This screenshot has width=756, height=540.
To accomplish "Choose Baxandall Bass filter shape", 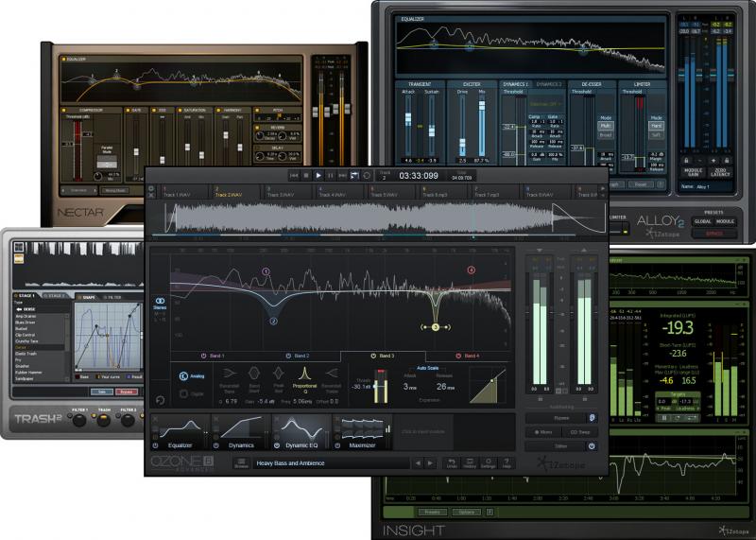I will point(229,379).
